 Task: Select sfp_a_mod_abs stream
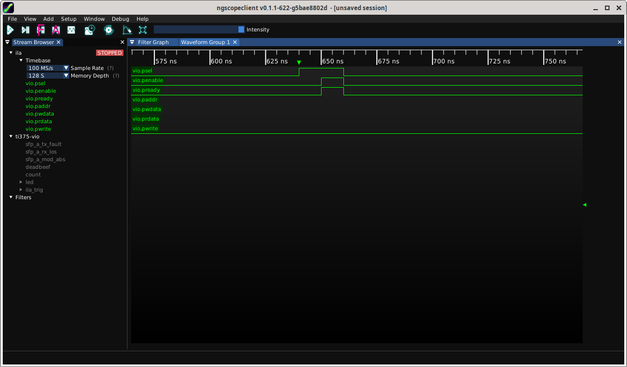click(45, 159)
